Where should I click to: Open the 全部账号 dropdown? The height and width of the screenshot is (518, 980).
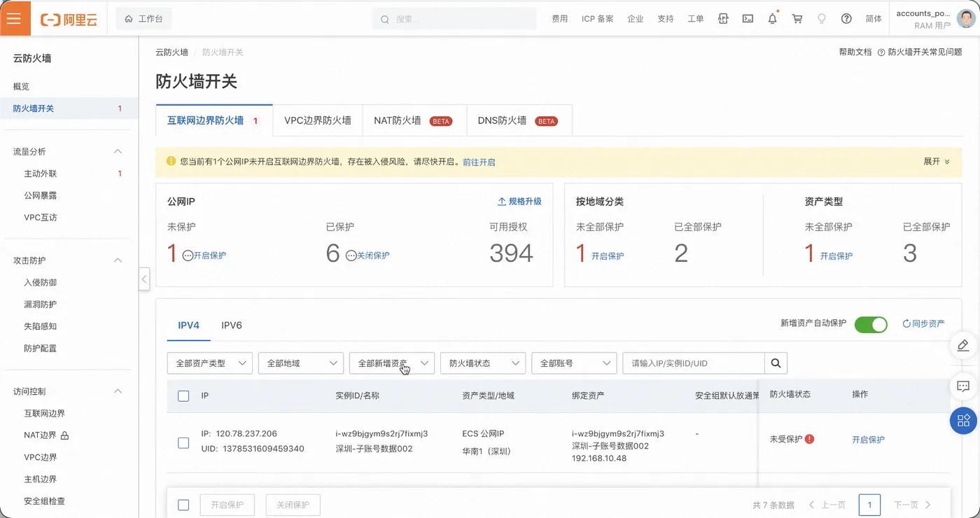click(x=574, y=363)
